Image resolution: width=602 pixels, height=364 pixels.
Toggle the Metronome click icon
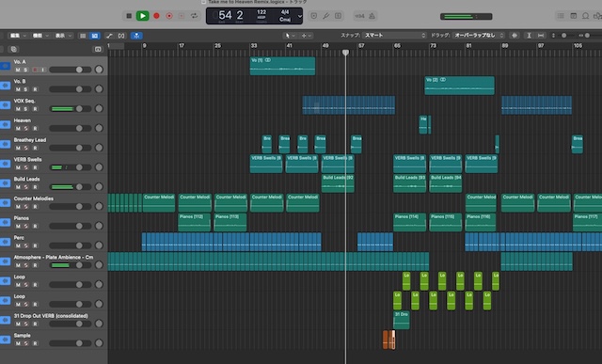(372, 16)
